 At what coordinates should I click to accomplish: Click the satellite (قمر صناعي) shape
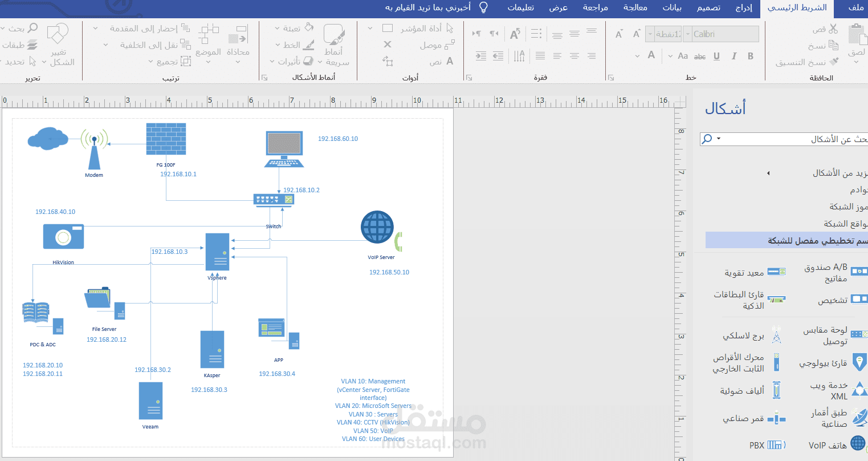776,418
